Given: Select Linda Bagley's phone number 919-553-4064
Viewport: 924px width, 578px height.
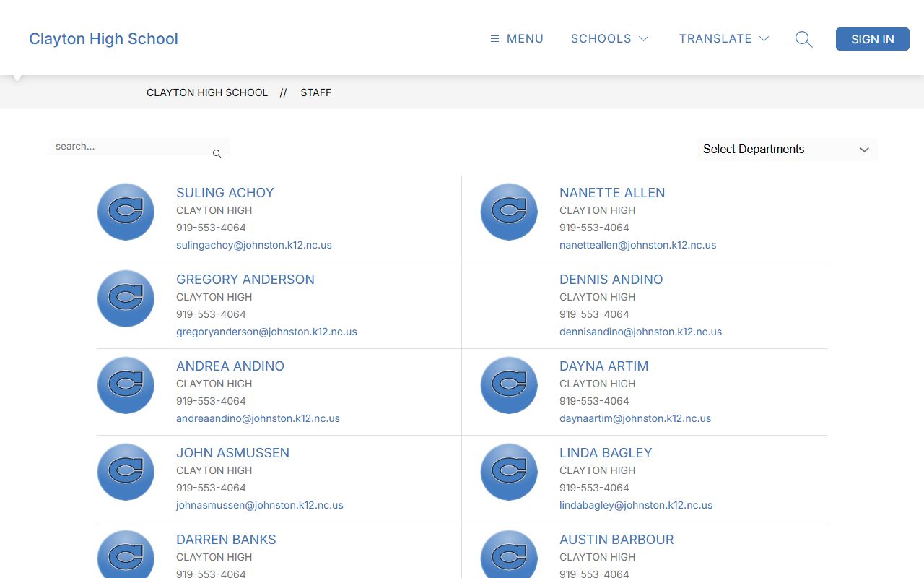Looking at the screenshot, I should [594, 488].
